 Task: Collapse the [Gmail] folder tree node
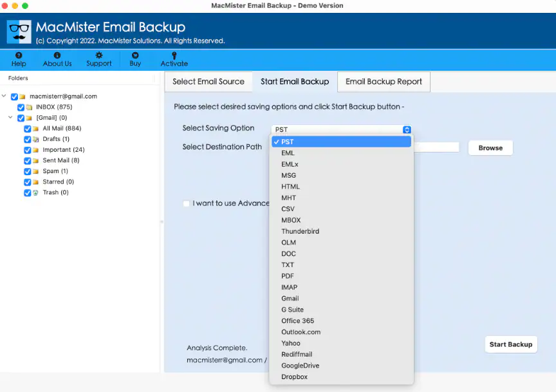10,117
